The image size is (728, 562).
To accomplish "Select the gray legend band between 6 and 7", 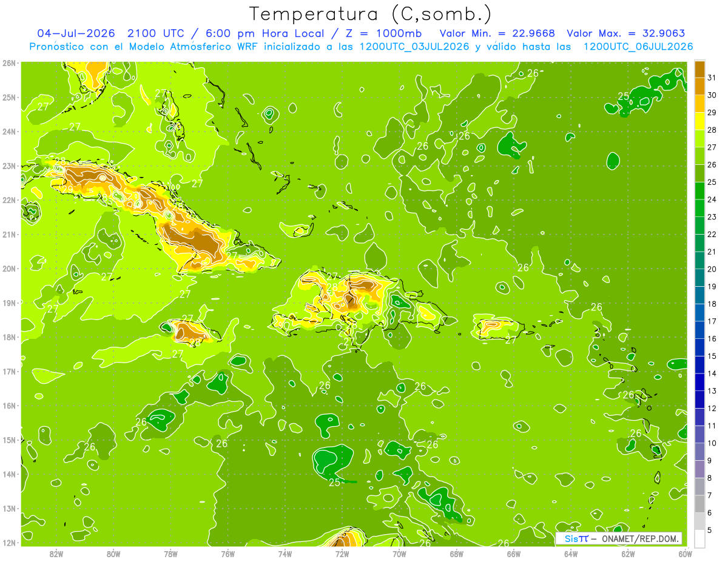I will pyautogui.click(x=699, y=504).
